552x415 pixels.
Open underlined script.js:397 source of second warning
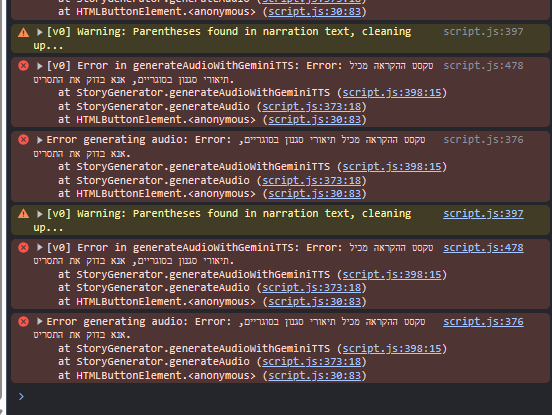[x=483, y=213]
